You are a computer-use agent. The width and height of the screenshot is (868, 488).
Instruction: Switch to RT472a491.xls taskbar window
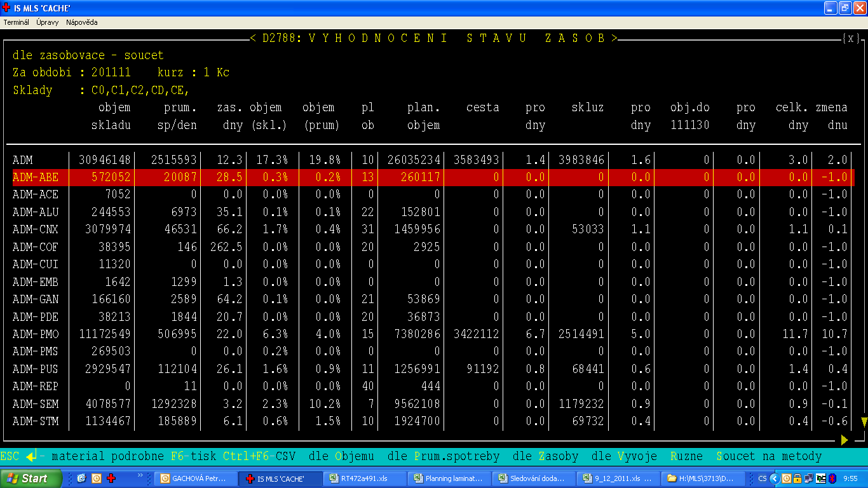[363, 478]
